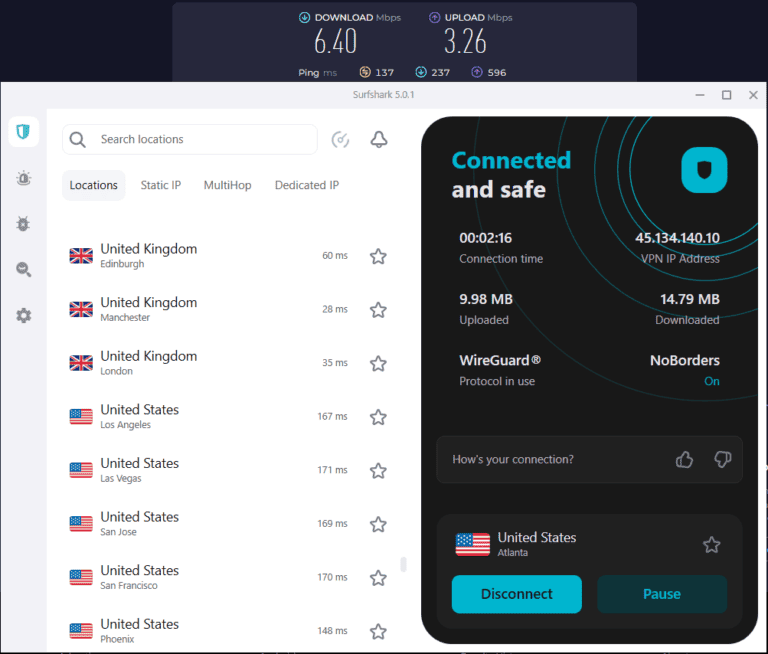Open the Alert siren icon in sidebar

[24, 178]
